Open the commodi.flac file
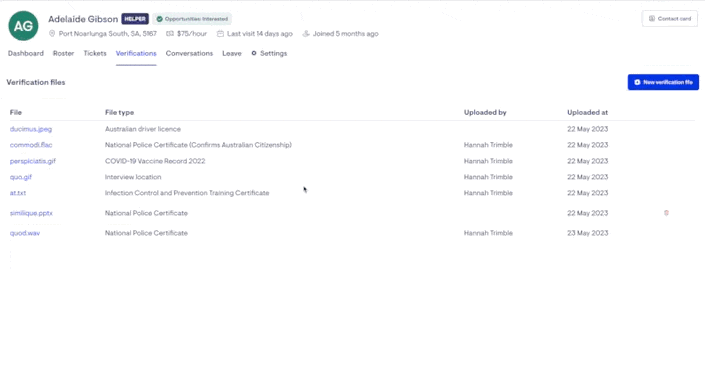705x374 pixels. pos(31,145)
